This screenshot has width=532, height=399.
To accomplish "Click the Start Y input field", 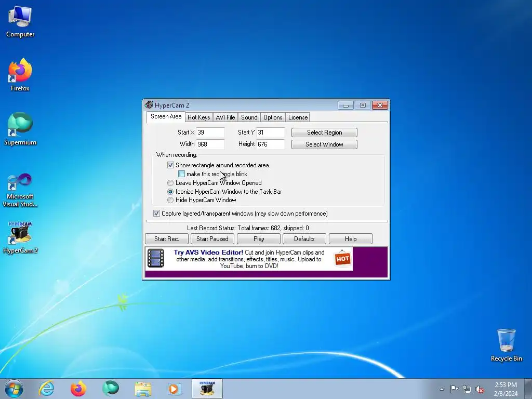I will (x=270, y=132).
